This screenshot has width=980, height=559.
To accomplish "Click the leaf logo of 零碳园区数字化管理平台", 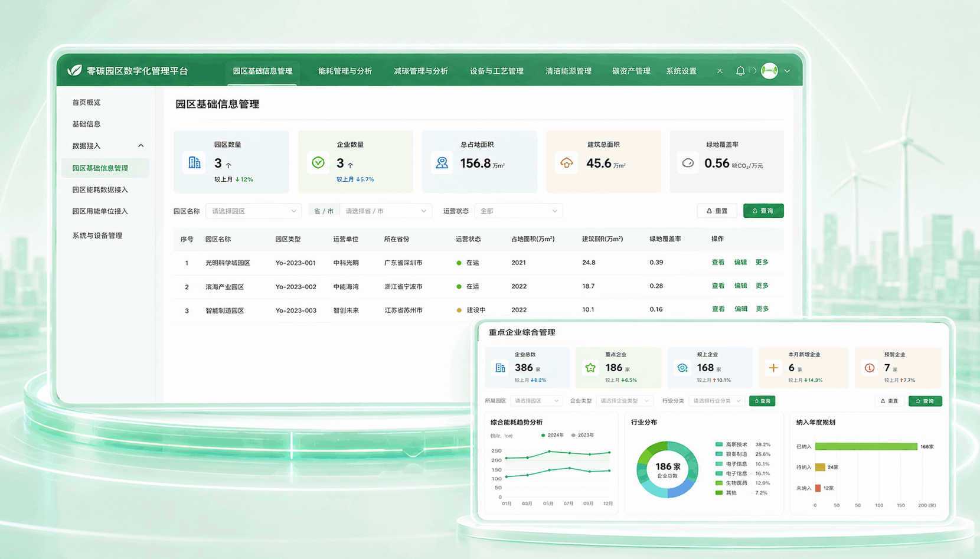I will [x=74, y=70].
